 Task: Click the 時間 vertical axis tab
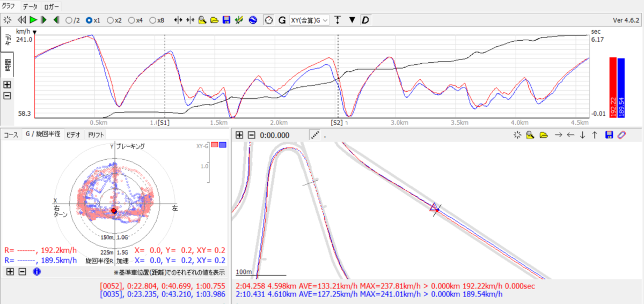[8, 65]
